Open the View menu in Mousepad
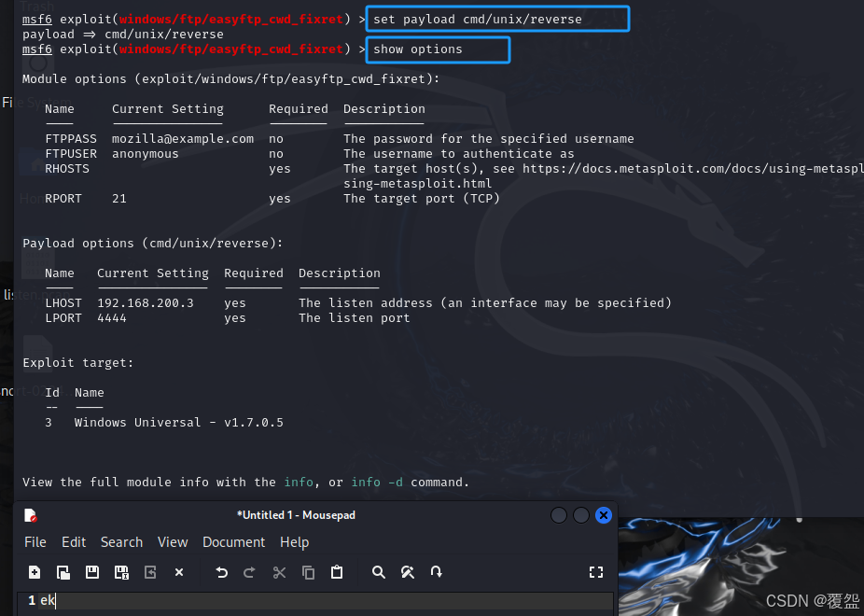The height and width of the screenshot is (616, 864). (173, 542)
